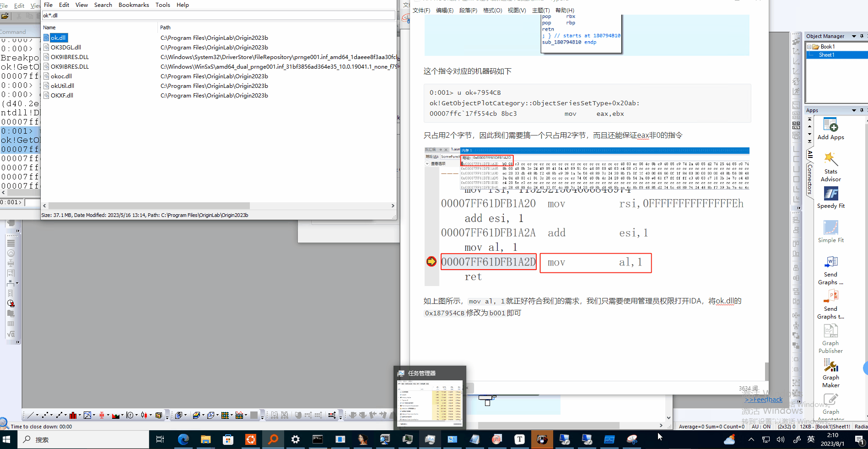The height and width of the screenshot is (449, 868).
Task: Show hidden system tray icons
Action: pos(751,439)
